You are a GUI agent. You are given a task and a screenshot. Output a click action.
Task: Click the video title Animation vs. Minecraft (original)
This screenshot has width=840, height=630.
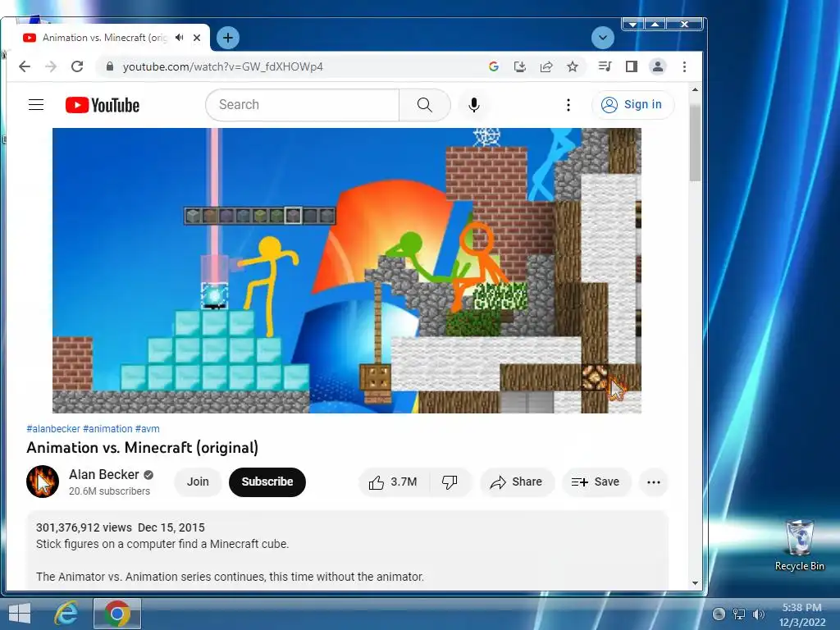(143, 447)
